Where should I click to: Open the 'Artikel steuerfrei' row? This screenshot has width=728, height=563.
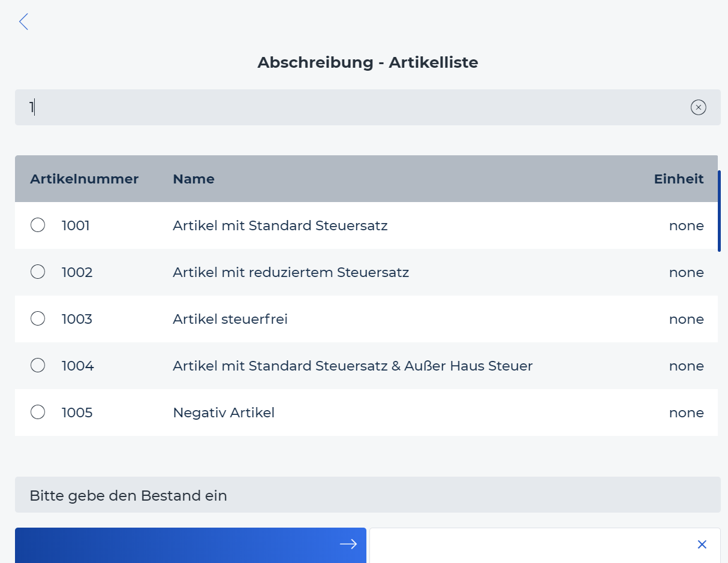coord(366,319)
